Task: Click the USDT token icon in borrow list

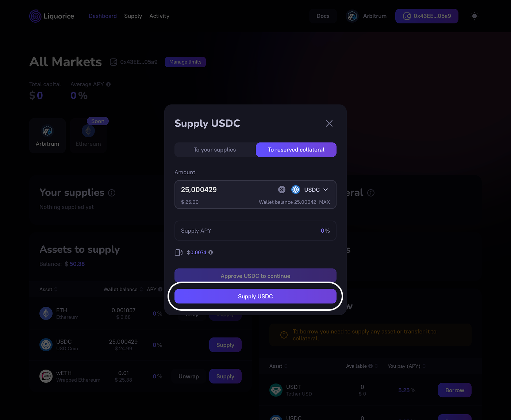Action: pyautogui.click(x=276, y=390)
